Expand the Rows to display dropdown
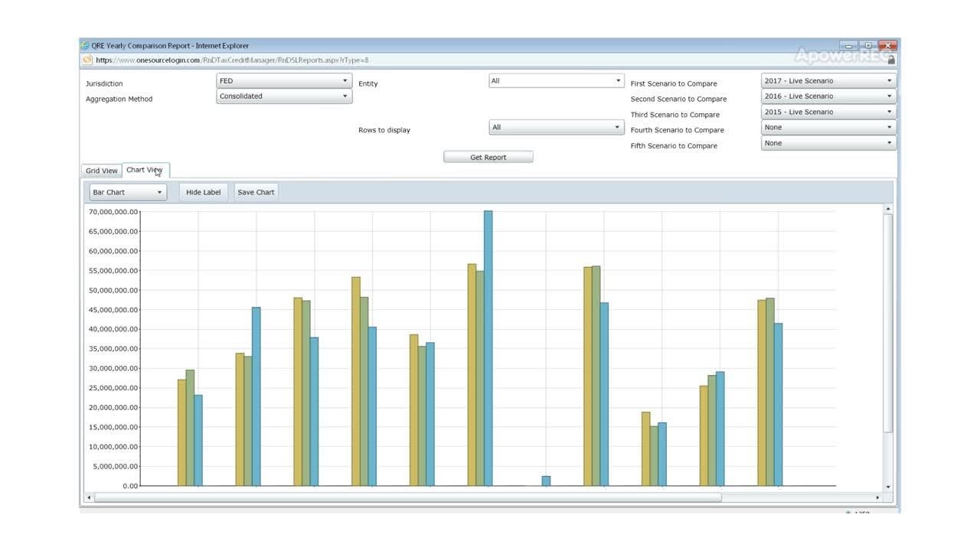This screenshot has height=551, width=980. click(556, 128)
